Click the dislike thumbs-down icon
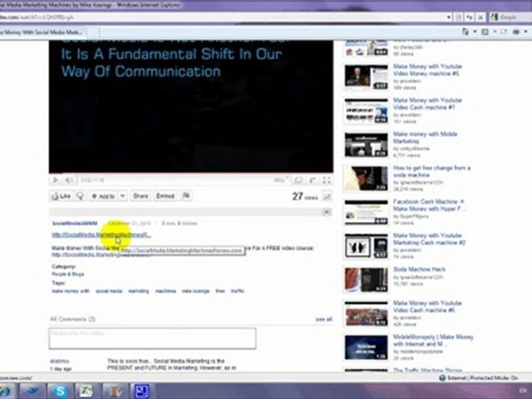The image size is (532, 399). pyautogui.click(x=80, y=196)
